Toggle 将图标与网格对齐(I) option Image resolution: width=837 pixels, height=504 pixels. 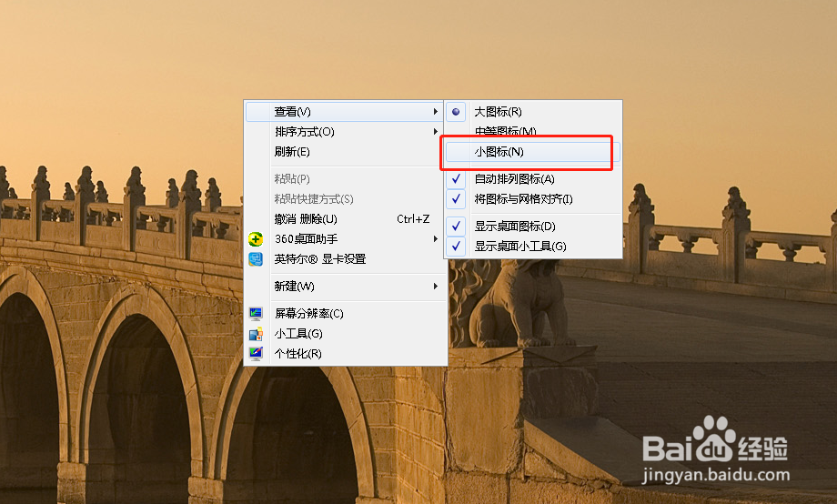click(533, 199)
